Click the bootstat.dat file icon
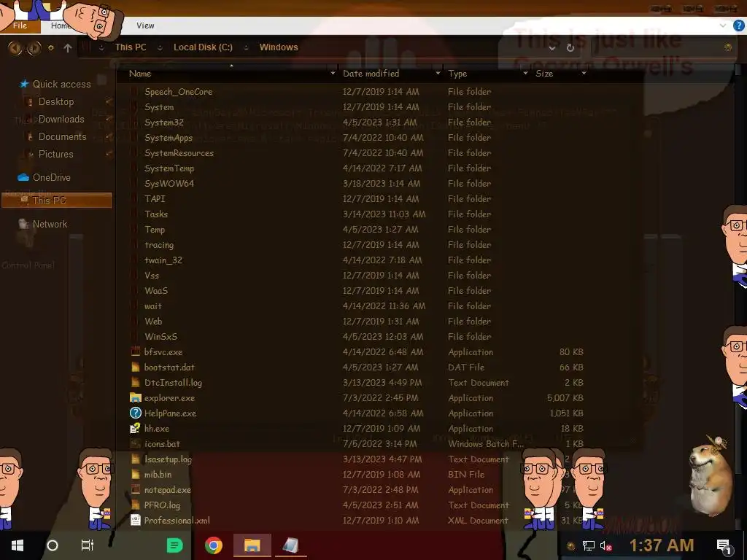 click(x=136, y=367)
